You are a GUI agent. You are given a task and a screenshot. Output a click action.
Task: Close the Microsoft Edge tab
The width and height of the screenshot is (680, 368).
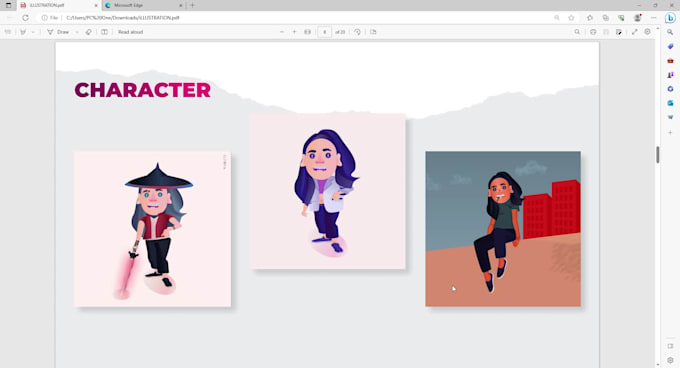pyautogui.click(x=181, y=5)
